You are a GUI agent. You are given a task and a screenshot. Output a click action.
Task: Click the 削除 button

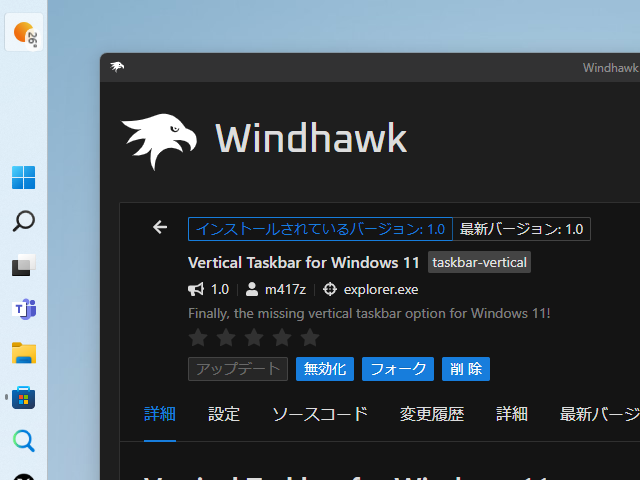point(466,369)
